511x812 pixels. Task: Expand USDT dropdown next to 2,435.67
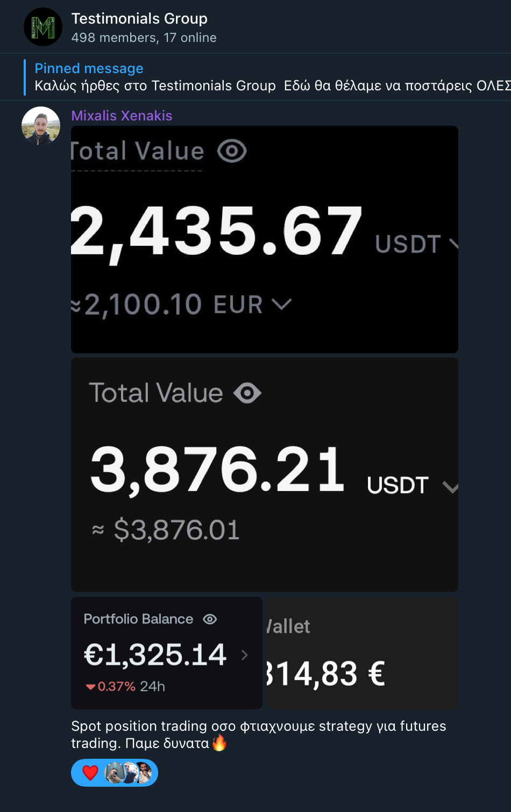click(453, 245)
